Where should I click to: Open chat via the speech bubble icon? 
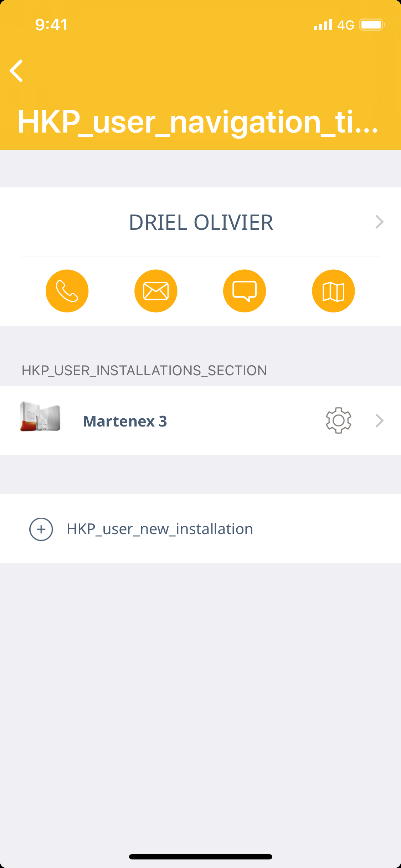[245, 291]
